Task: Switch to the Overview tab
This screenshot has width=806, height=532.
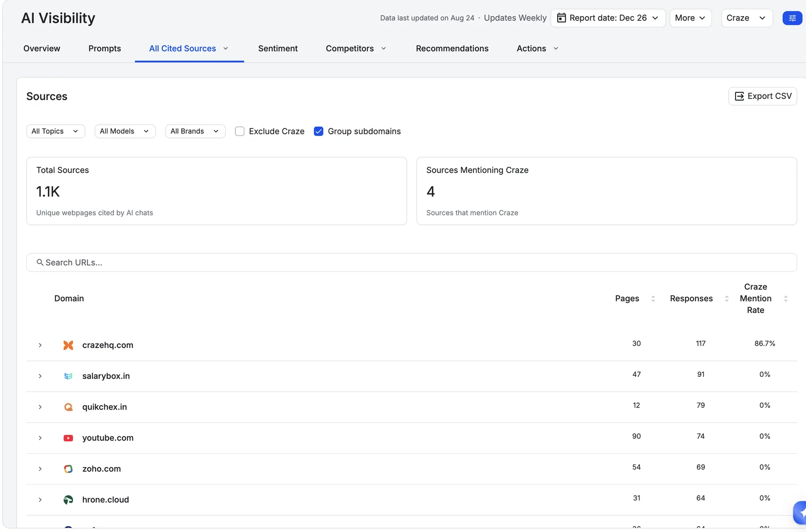Action: tap(42, 48)
